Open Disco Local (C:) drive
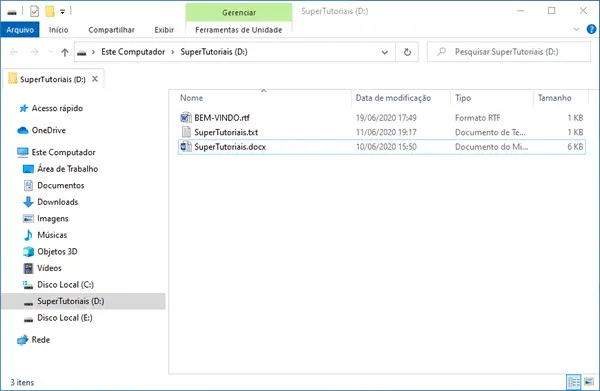Viewport: 600px width, 391px height. 65,285
